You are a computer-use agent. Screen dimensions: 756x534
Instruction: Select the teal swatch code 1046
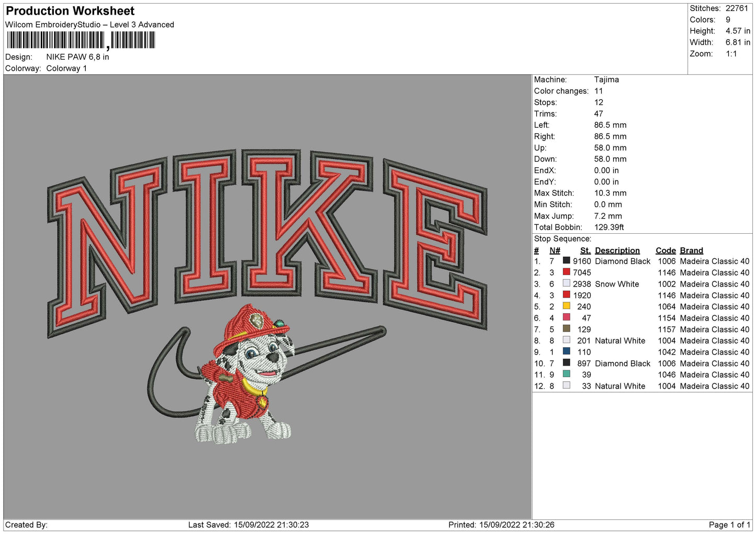566,374
